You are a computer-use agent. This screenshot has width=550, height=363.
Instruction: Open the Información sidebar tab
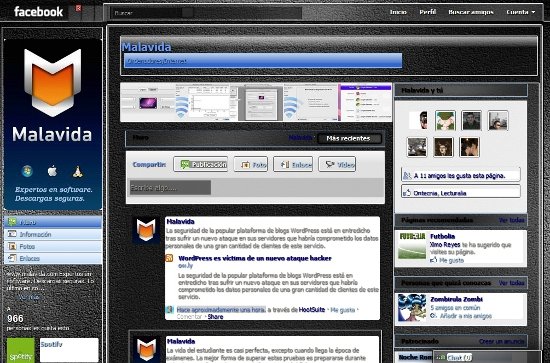tap(53, 234)
